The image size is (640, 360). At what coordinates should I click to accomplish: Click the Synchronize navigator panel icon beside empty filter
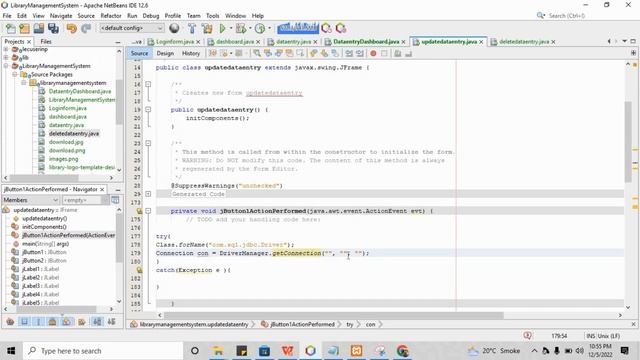116,200
